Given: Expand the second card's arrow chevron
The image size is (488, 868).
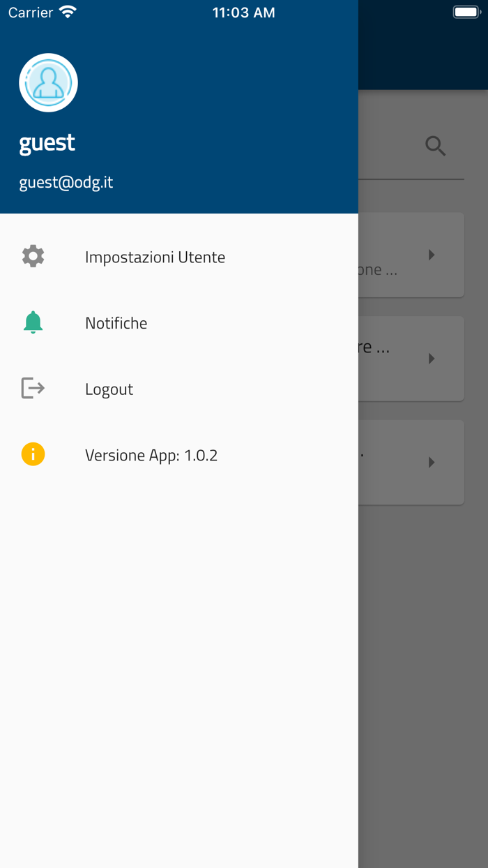Looking at the screenshot, I should pos(432,359).
